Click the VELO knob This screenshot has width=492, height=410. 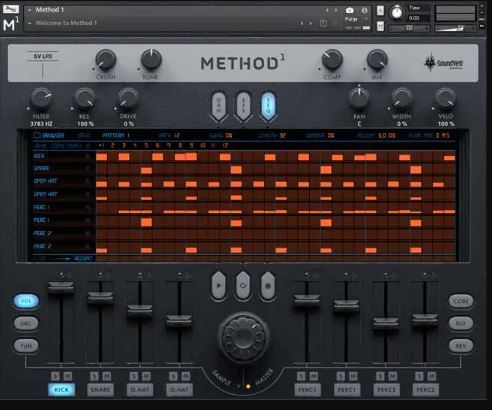446,99
